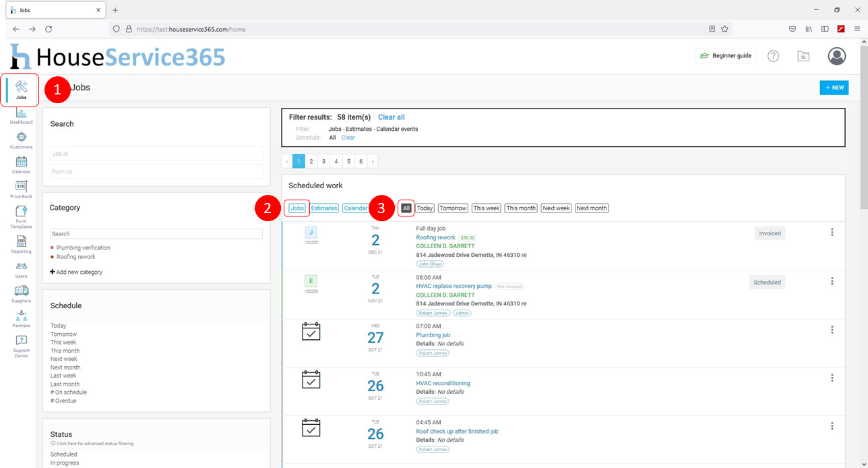Open Form Templates in the sidebar

coord(21,217)
